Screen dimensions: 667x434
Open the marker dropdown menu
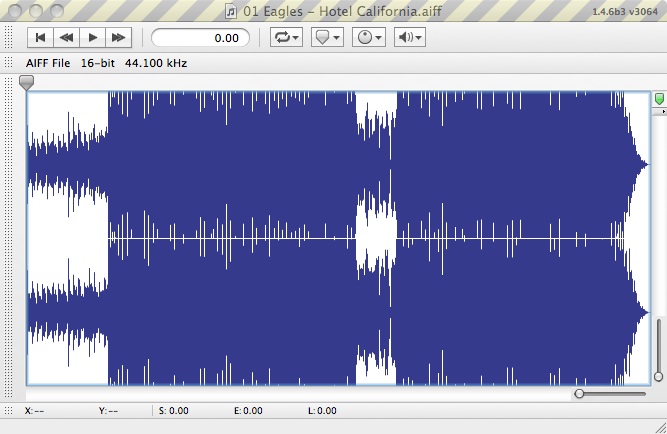click(327, 37)
